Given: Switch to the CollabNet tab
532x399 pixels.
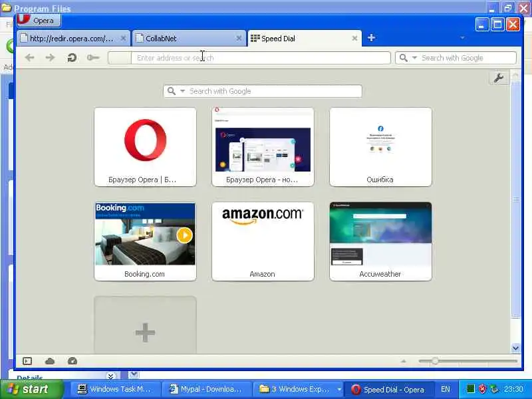Looking at the screenshot, I should 189,39.
